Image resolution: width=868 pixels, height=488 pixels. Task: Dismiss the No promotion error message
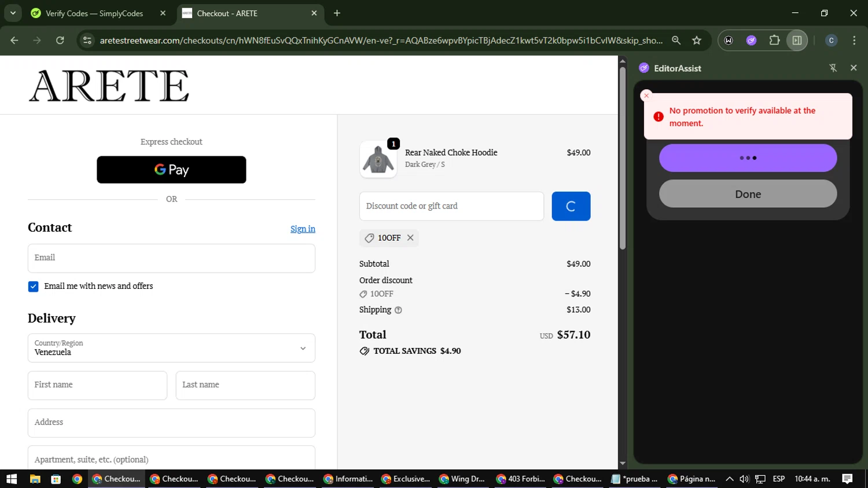[647, 96]
